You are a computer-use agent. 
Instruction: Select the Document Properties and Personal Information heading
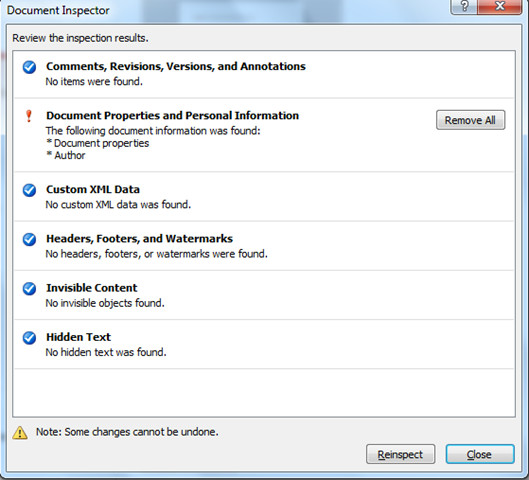click(x=172, y=115)
